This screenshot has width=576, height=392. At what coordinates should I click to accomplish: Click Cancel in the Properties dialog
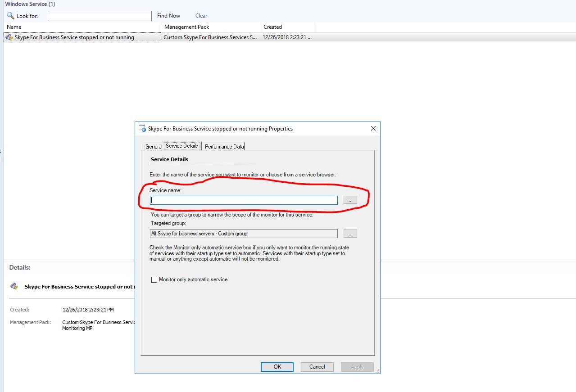pos(317,367)
